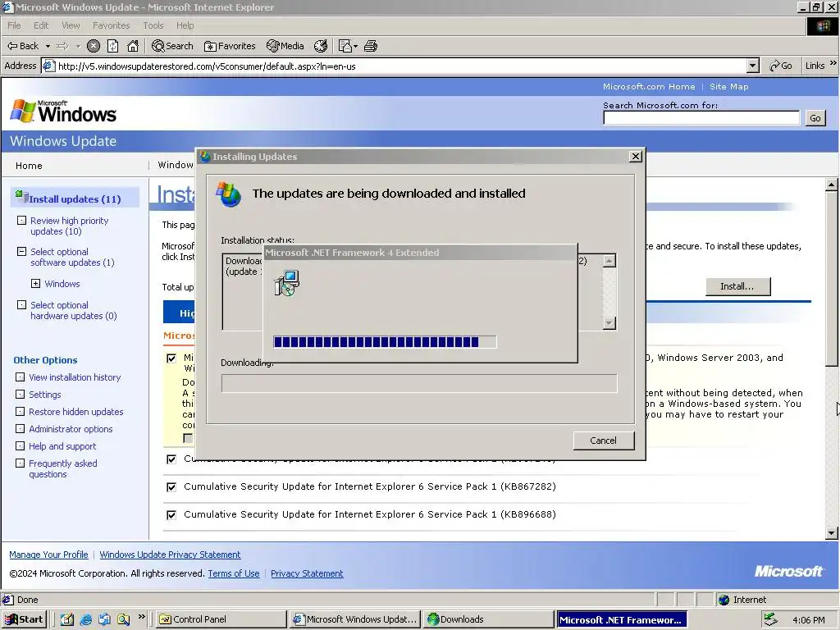
Task: Open Review high priority updates link
Action: tap(69, 226)
